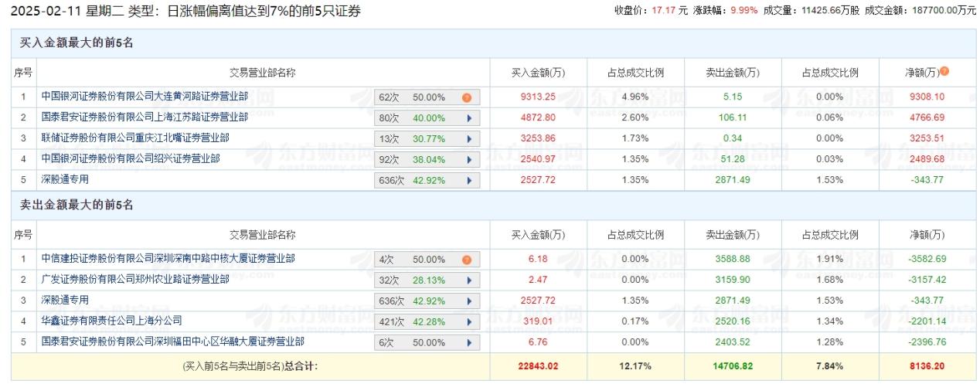Open 国泰君安上海江苏路证券营业部 link
Viewport: 980px width, 384px height.
(x=145, y=117)
